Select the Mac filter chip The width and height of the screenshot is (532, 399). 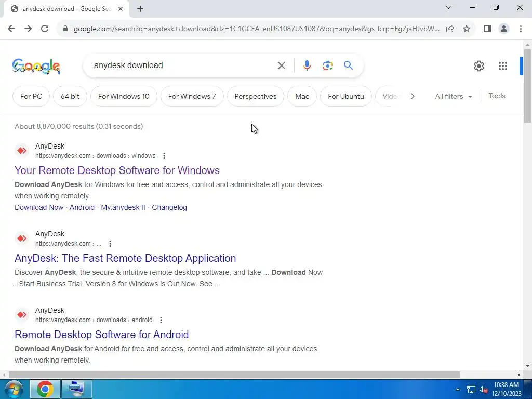pos(302,96)
